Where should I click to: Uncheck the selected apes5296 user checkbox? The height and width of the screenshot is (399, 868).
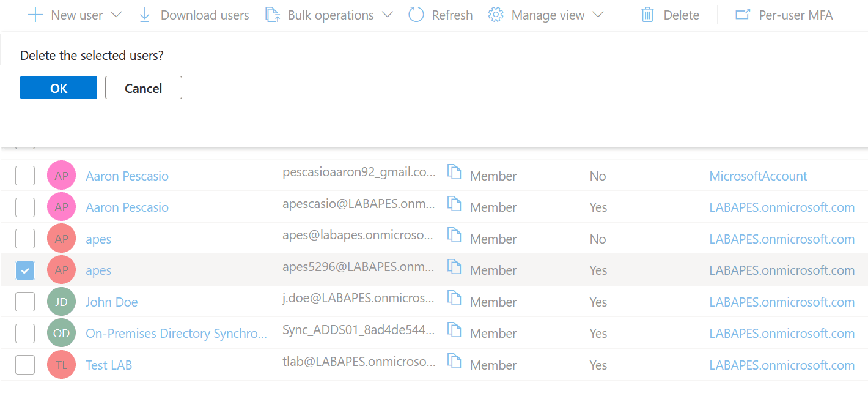tap(25, 270)
